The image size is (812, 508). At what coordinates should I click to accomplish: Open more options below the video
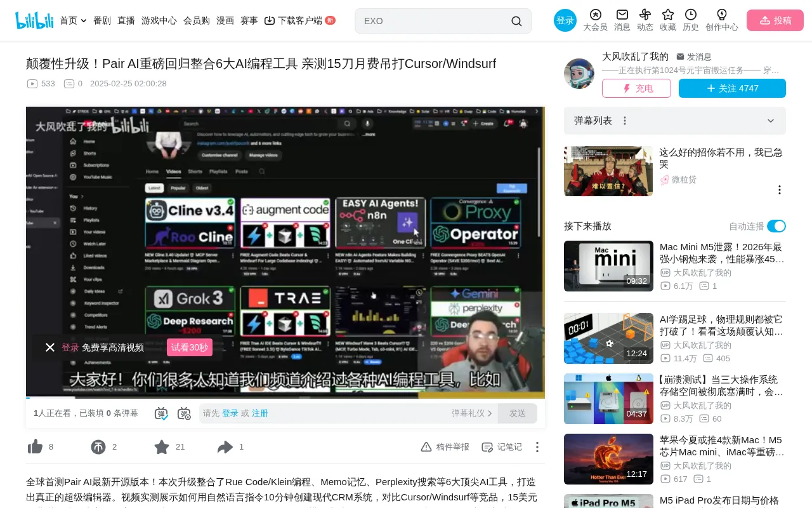537,447
